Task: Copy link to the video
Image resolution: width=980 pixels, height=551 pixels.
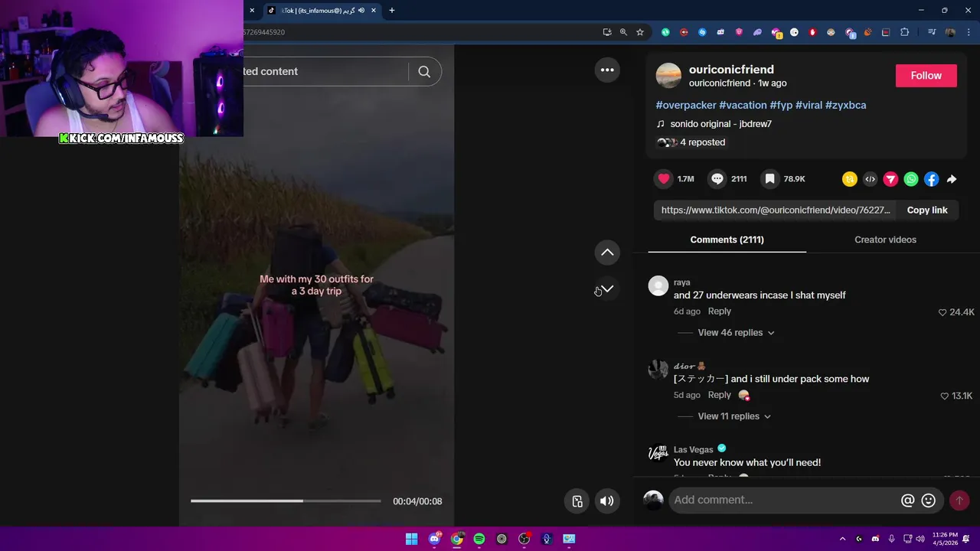Action: point(927,210)
